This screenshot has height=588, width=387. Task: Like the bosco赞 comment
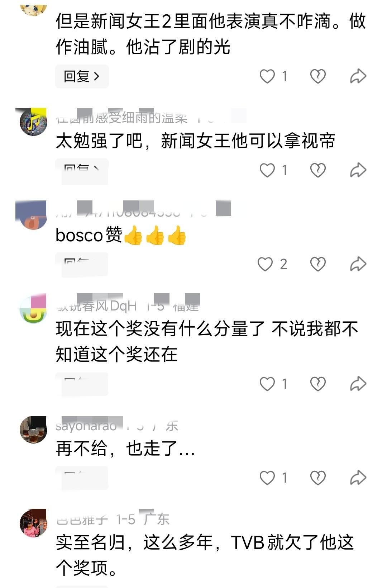(x=265, y=264)
